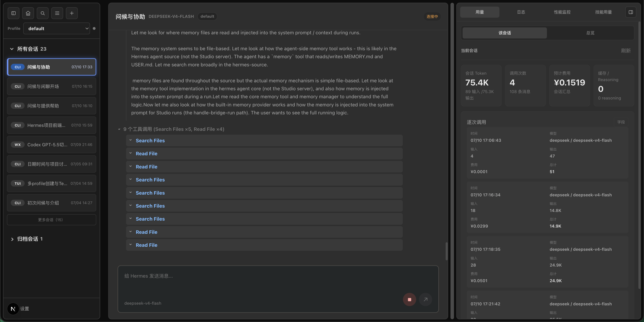Select the 该会话 segment
The width and height of the screenshot is (644, 322).
pos(504,33)
